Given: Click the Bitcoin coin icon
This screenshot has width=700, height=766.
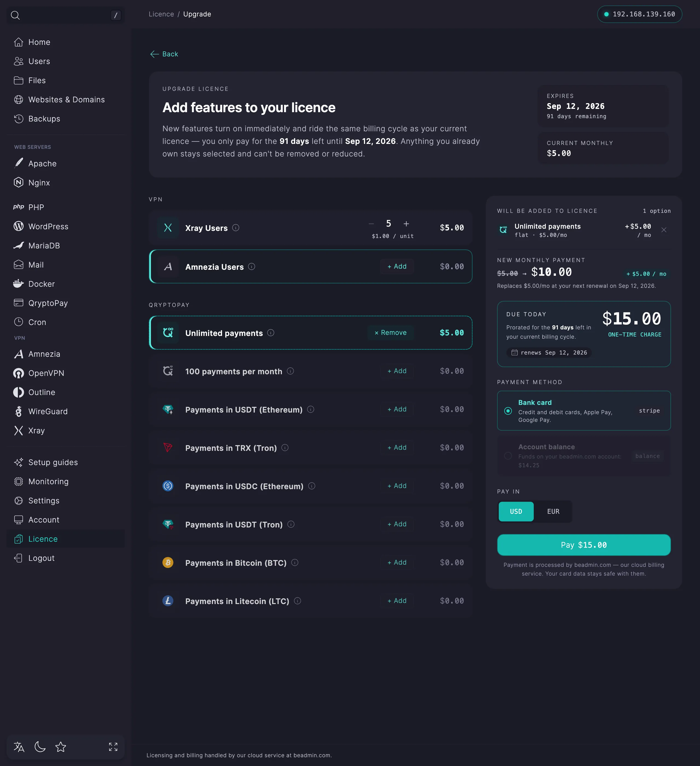Looking at the screenshot, I should pyautogui.click(x=168, y=563).
